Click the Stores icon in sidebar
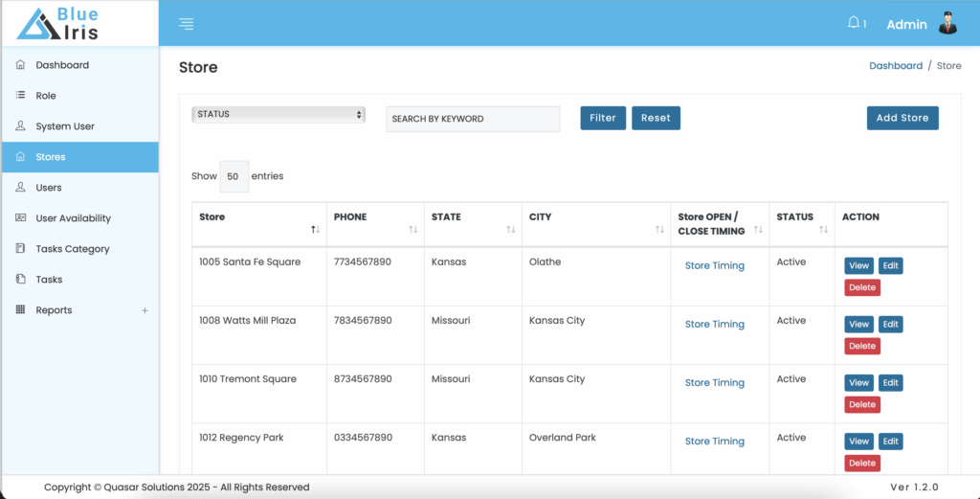The width and height of the screenshot is (980, 499). coord(21,157)
